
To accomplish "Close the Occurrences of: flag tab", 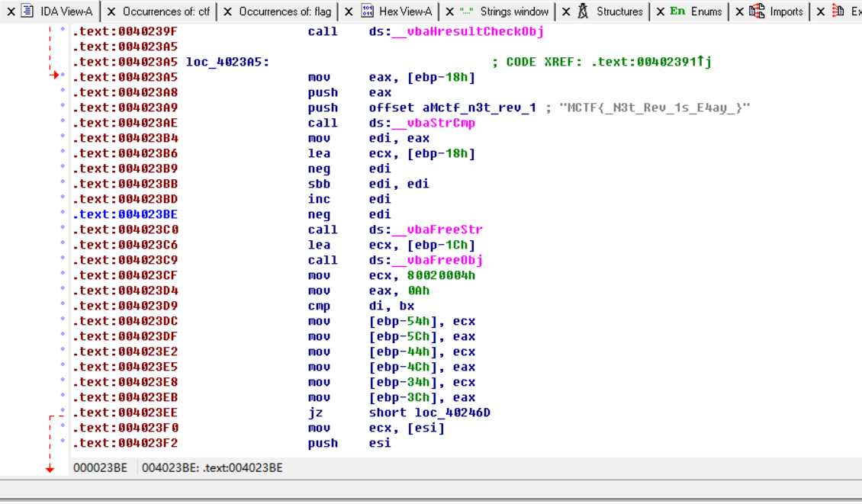I will [x=227, y=11].
